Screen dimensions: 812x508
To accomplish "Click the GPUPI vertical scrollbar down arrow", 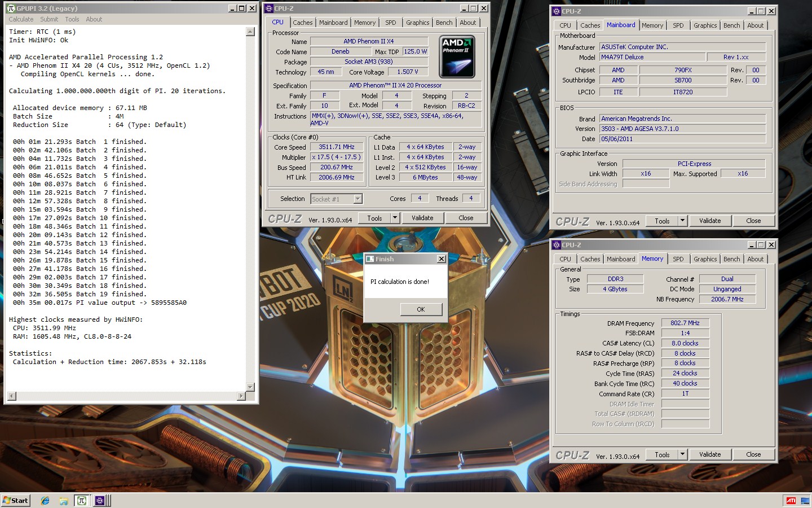I will (x=250, y=387).
